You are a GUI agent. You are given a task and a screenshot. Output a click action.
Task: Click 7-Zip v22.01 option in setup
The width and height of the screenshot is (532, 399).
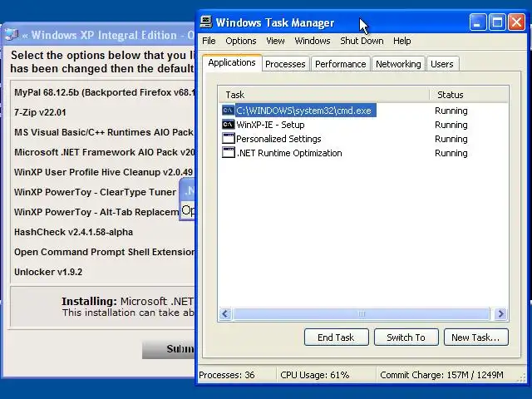coord(40,112)
